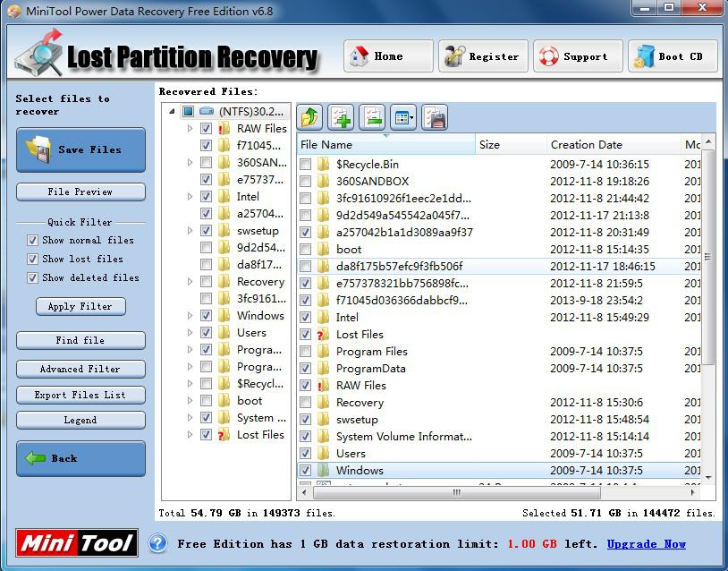728x571 pixels.
Task: Click the Users folder icon in file list
Action: [323, 454]
